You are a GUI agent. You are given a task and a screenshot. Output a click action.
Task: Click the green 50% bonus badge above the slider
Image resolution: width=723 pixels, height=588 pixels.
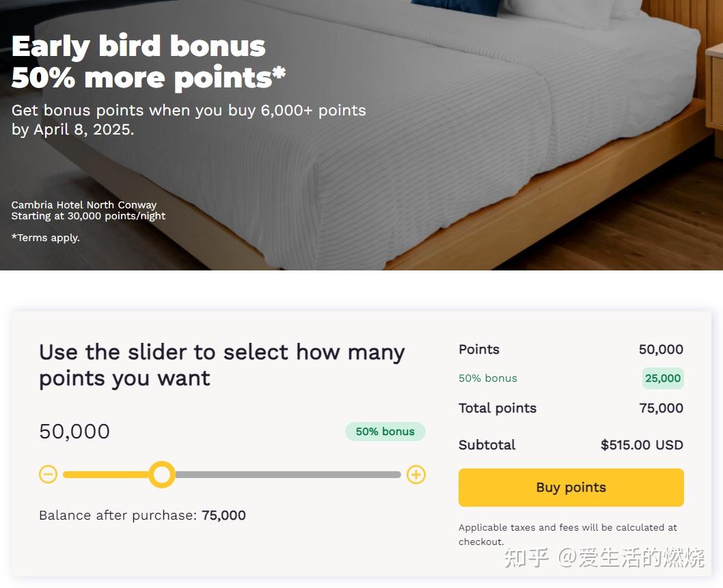(385, 432)
